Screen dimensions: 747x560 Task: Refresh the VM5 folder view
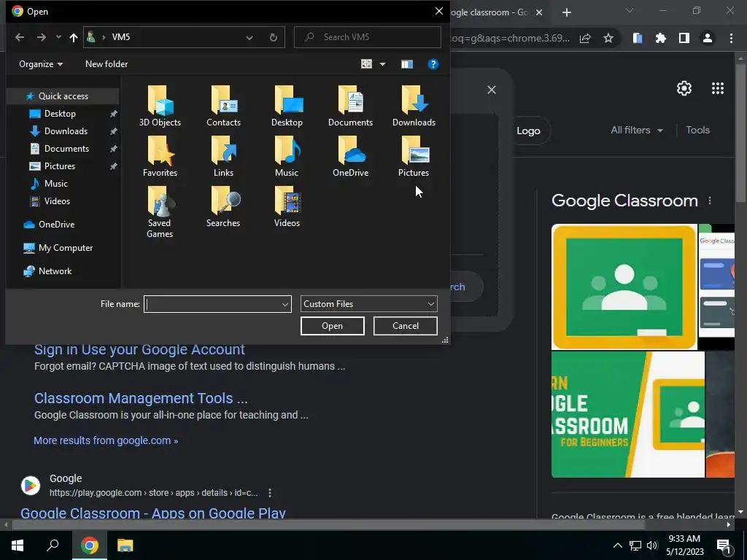click(x=274, y=37)
